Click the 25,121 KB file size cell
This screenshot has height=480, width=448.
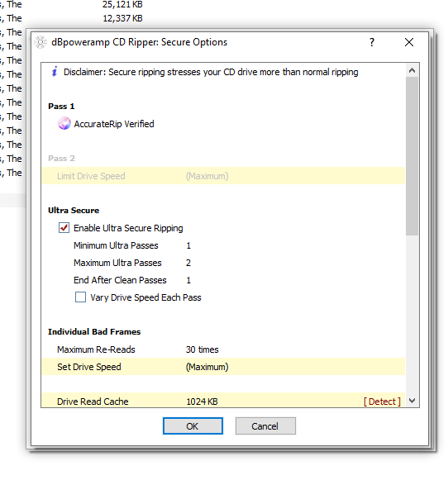tap(122, 5)
